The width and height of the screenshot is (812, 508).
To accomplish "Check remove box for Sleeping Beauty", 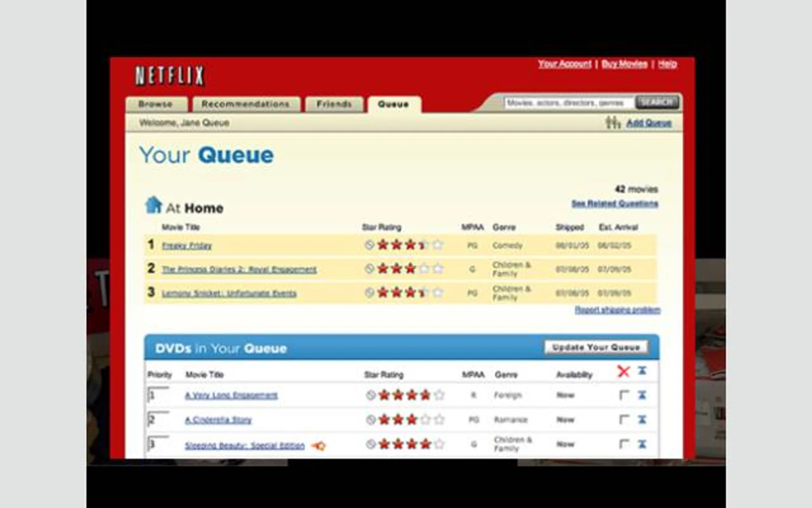I will [624, 444].
